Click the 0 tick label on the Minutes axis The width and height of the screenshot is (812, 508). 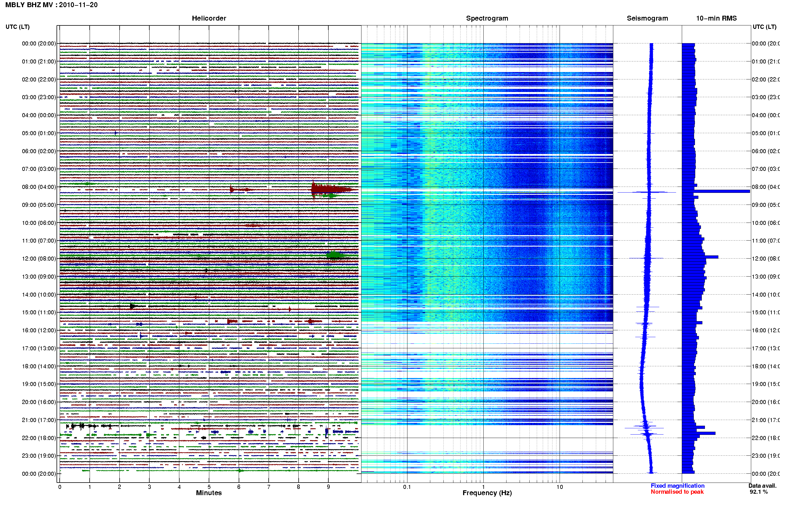point(60,487)
